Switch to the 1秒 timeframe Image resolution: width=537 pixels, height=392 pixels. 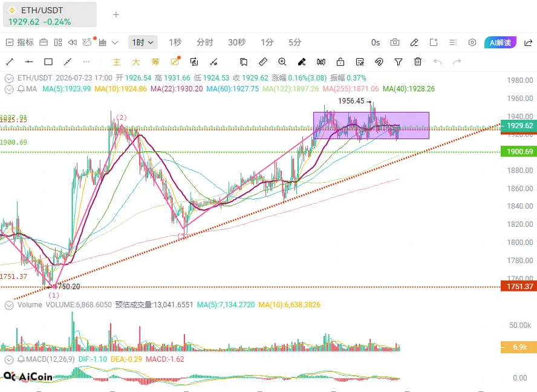click(x=175, y=42)
